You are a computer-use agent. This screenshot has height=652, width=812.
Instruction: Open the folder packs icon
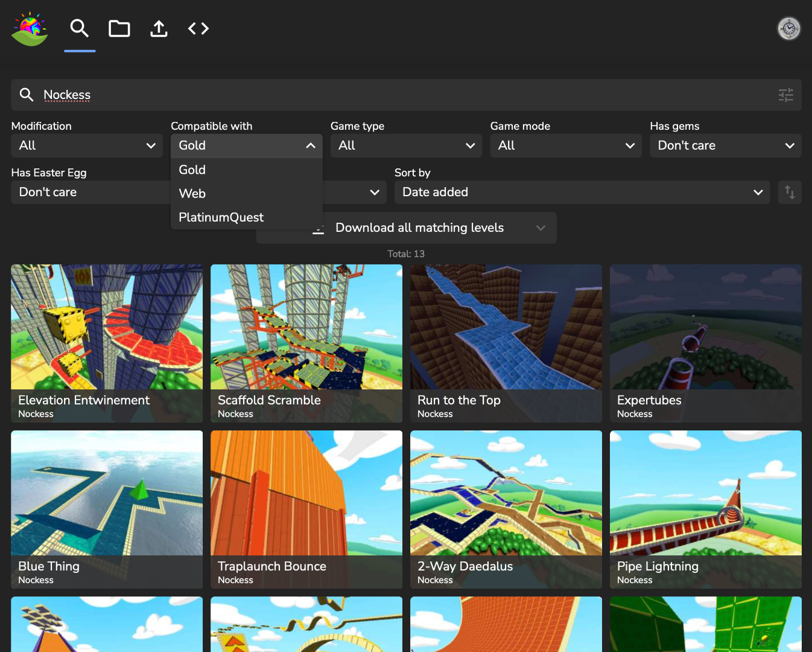coord(119,28)
